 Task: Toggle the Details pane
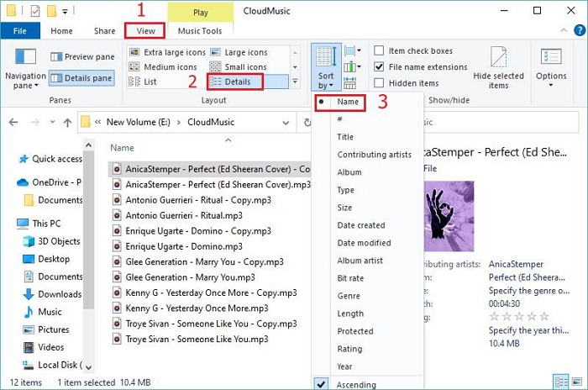(81, 78)
